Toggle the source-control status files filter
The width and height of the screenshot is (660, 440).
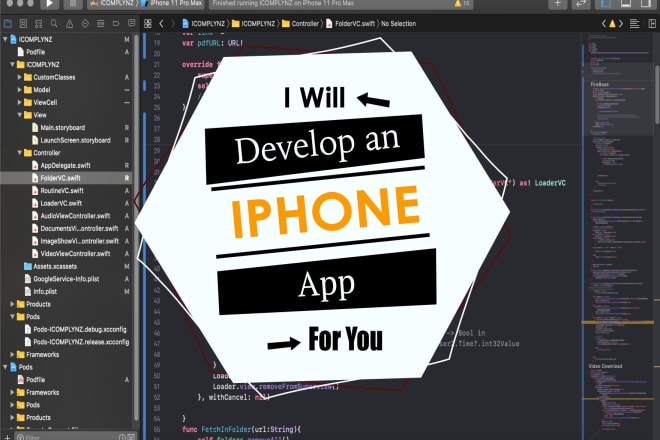click(131, 437)
